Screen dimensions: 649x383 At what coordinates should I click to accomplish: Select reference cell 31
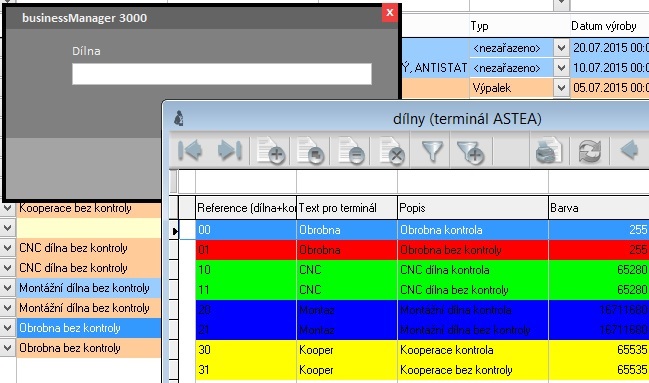pos(246,370)
